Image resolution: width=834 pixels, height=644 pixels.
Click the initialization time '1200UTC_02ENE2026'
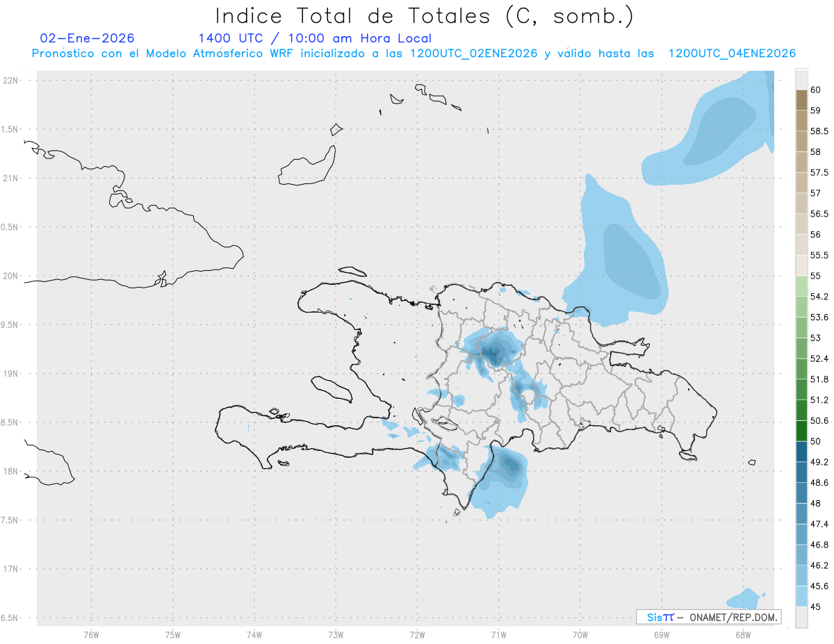(x=474, y=53)
